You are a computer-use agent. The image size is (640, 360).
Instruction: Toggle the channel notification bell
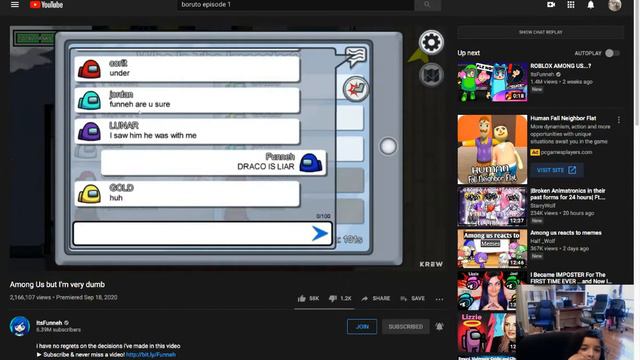[439, 327]
